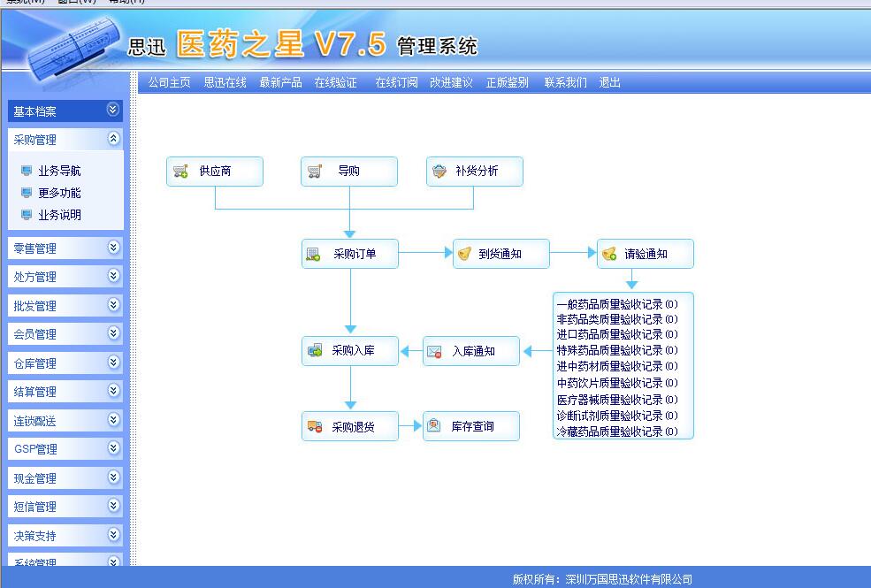Click 联系我们 in the navigation bar
Image resolution: width=871 pixels, height=588 pixels.
pyautogui.click(x=565, y=83)
